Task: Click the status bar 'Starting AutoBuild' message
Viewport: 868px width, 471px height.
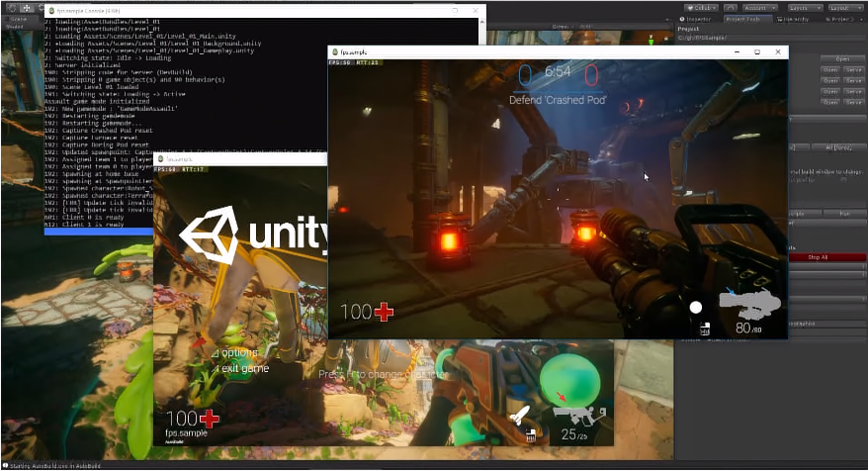Action: (55, 465)
